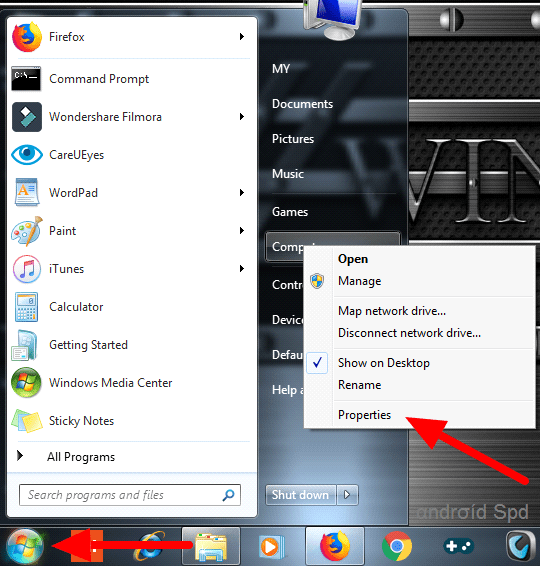The width and height of the screenshot is (540, 566).
Task: Open the Shut down options arrow
Action: 347,495
